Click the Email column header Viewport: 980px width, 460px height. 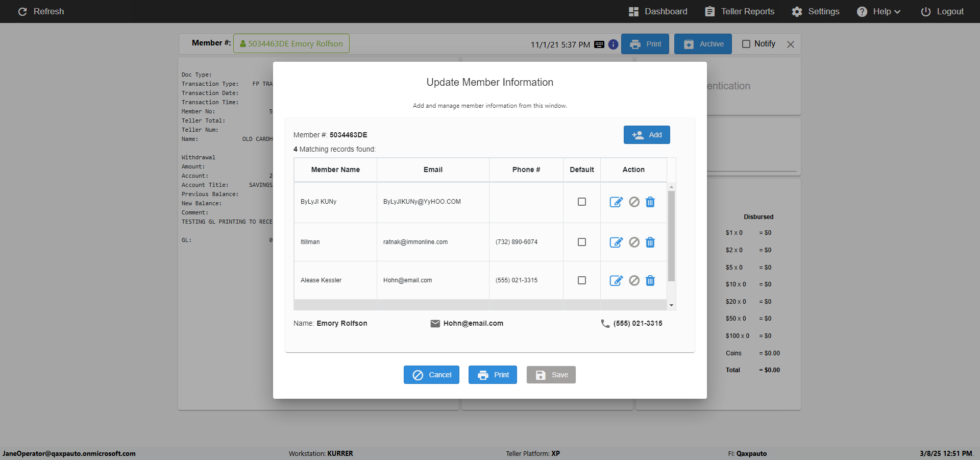tap(433, 170)
